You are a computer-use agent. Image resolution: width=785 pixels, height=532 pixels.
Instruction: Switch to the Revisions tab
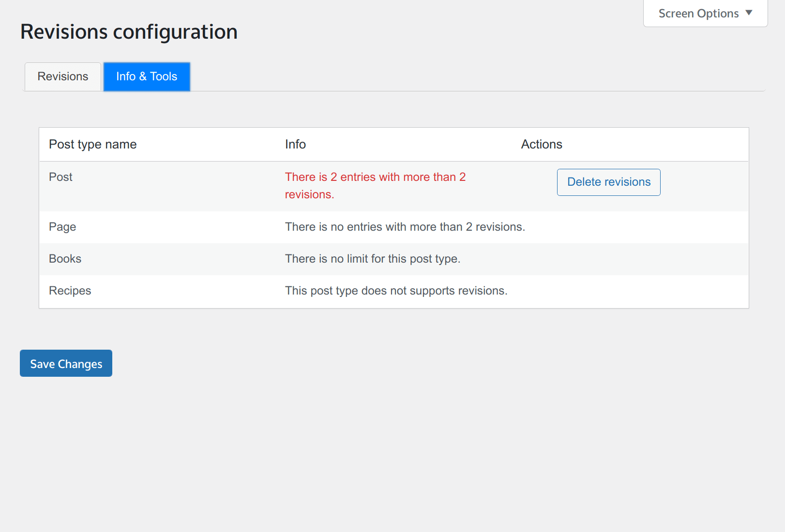tap(63, 76)
